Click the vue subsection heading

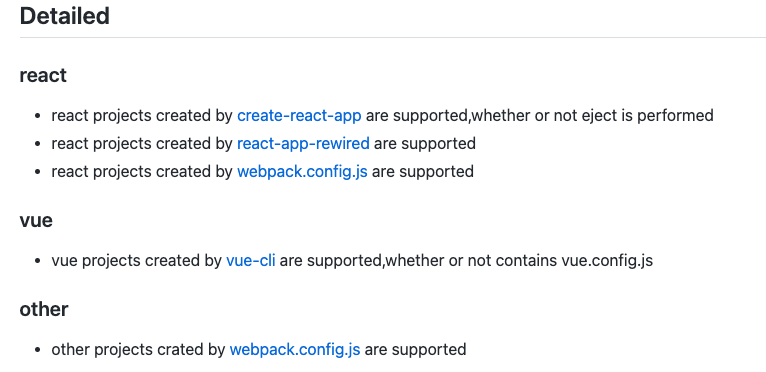coord(36,220)
